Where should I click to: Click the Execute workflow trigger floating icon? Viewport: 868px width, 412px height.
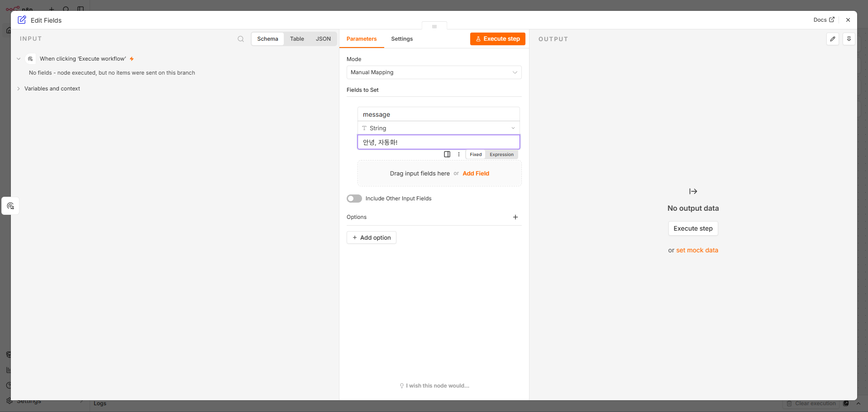tap(10, 206)
